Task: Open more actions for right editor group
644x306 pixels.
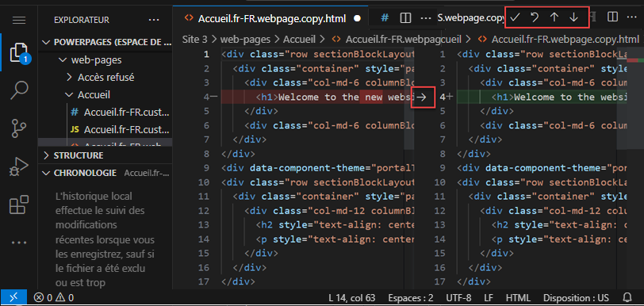Action: click(631, 17)
